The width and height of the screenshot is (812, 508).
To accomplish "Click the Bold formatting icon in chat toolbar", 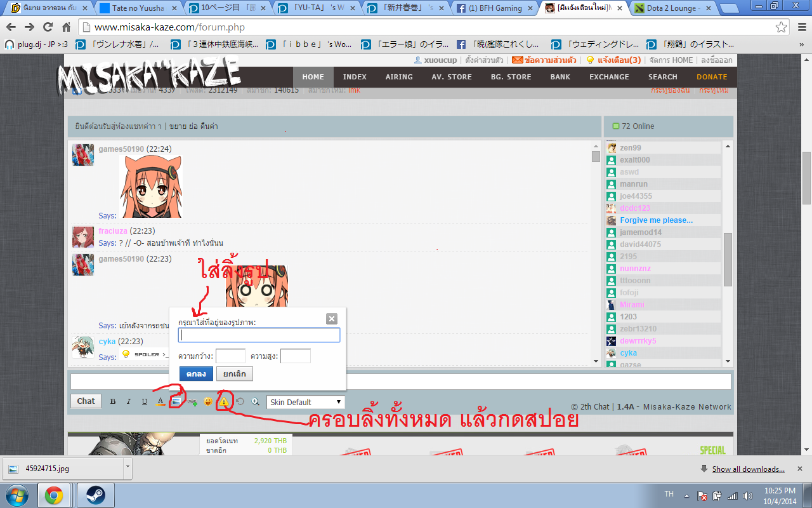I will pyautogui.click(x=113, y=401).
